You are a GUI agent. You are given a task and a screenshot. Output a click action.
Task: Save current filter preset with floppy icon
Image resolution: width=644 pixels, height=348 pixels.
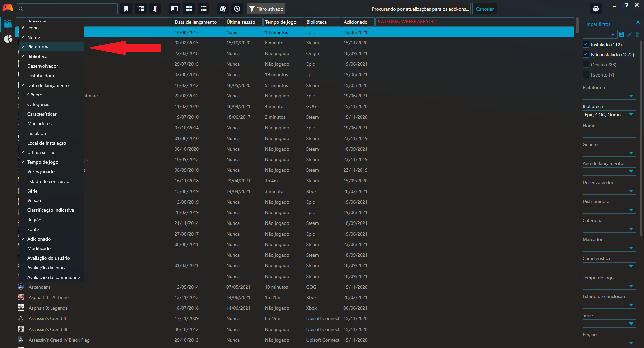pyautogui.click(x=622, y=34)
